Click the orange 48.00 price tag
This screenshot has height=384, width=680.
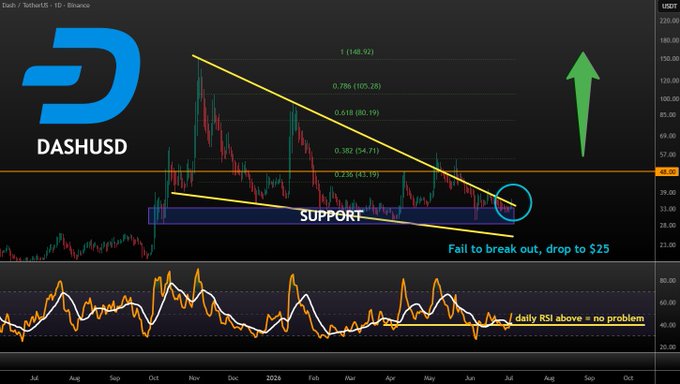tap(667, 172)
